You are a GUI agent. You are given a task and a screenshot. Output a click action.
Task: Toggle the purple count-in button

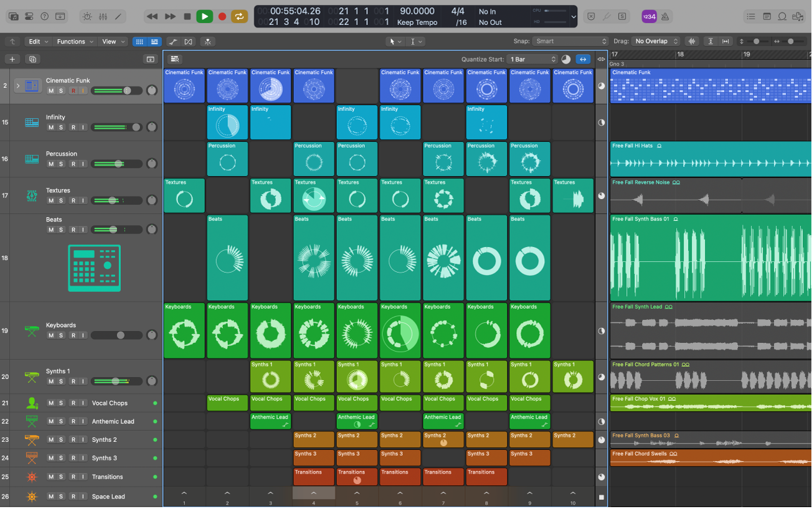(649, 17)
